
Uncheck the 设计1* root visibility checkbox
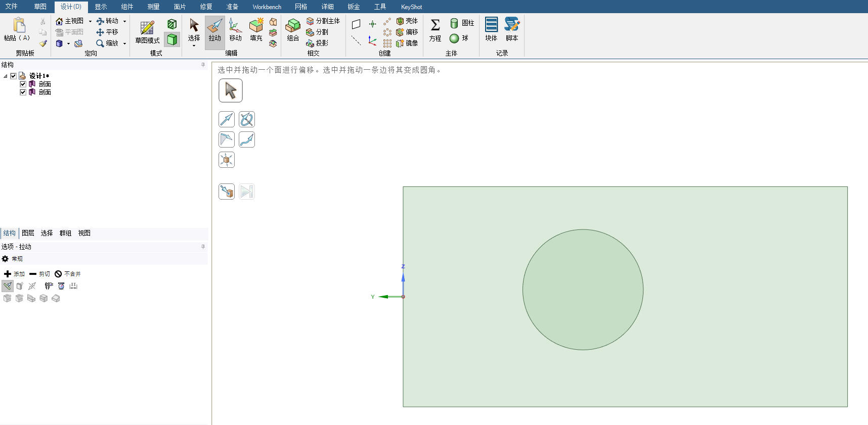tap(14, 76)
